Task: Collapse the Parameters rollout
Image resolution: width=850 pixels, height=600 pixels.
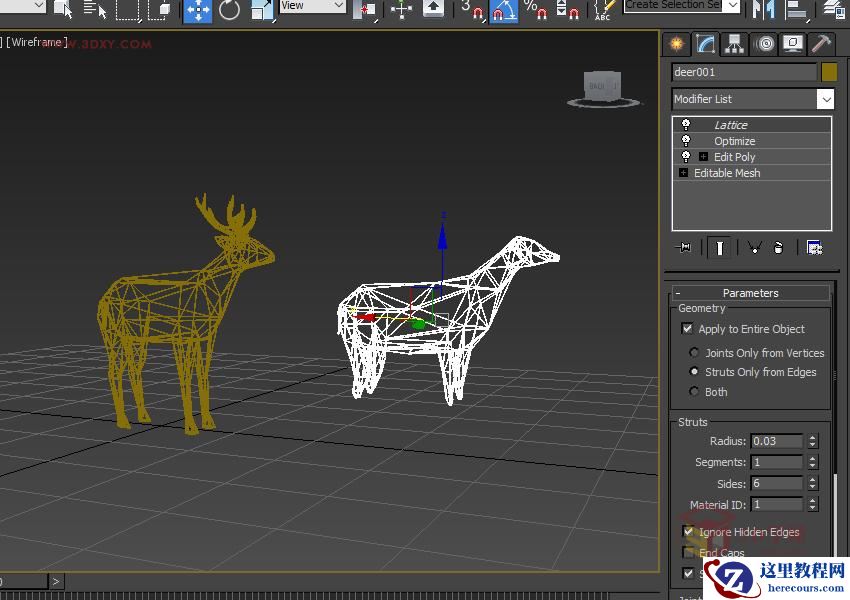Action: coord(750,293)
